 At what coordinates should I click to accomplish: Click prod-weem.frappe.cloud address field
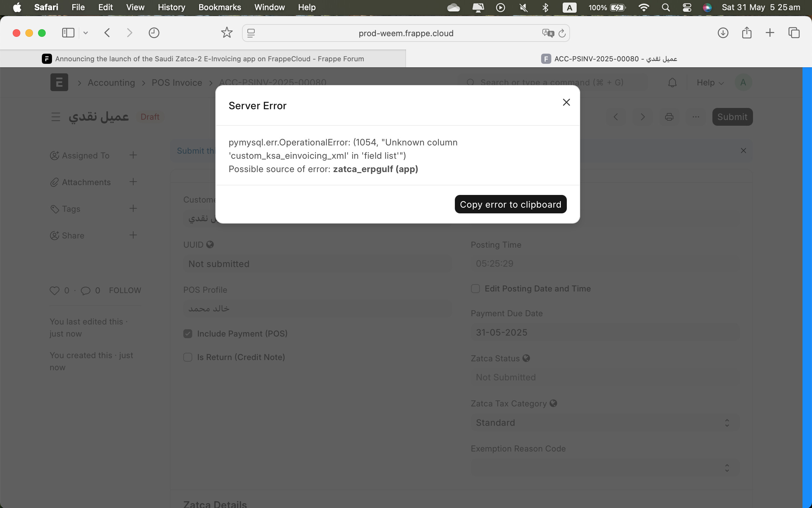coord(406,33)
